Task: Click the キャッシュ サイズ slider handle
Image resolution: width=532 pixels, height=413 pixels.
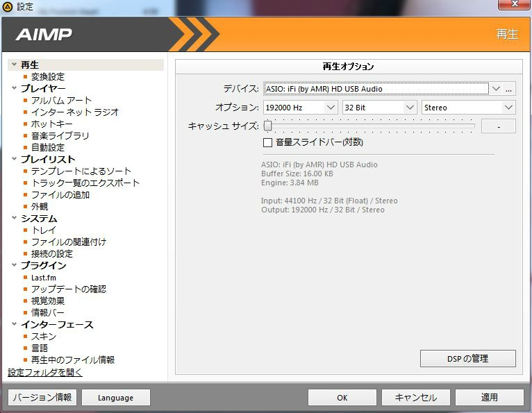Action: [x=268, y=126]
